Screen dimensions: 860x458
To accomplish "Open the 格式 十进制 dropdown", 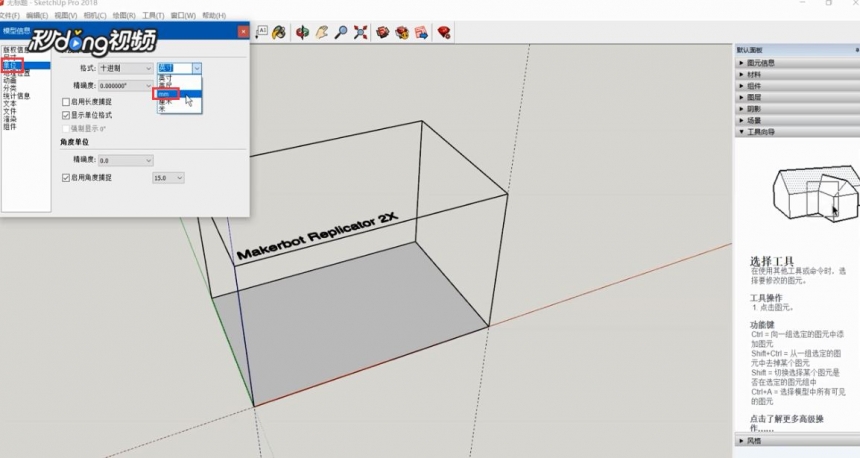I will [x=126, y=69].
